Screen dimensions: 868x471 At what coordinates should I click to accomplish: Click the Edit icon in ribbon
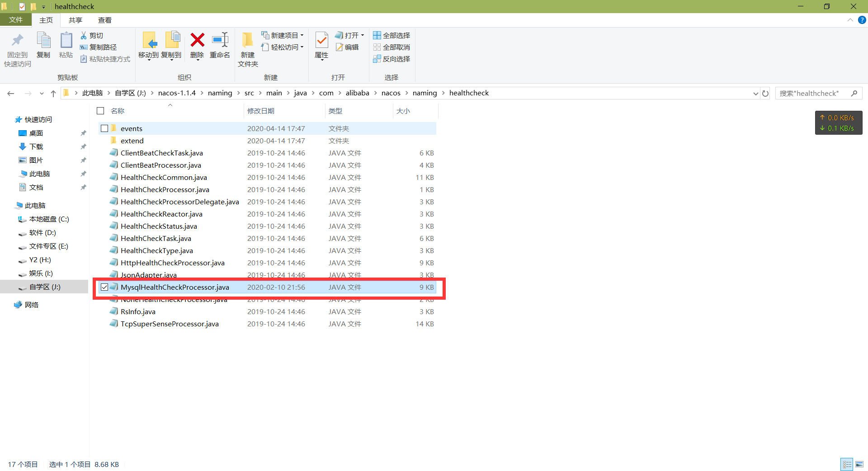click(x=340, y=47)
